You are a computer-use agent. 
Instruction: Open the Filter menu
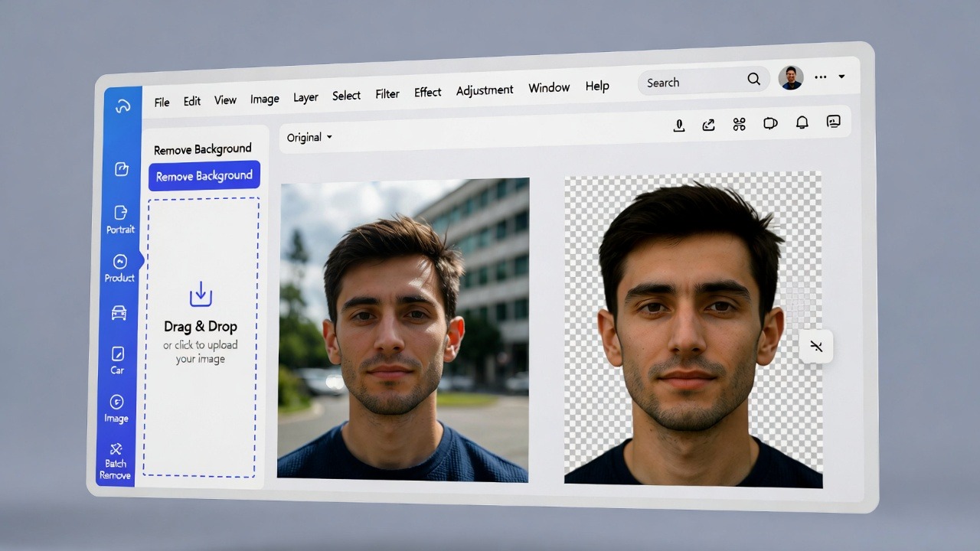pos(387,94)
